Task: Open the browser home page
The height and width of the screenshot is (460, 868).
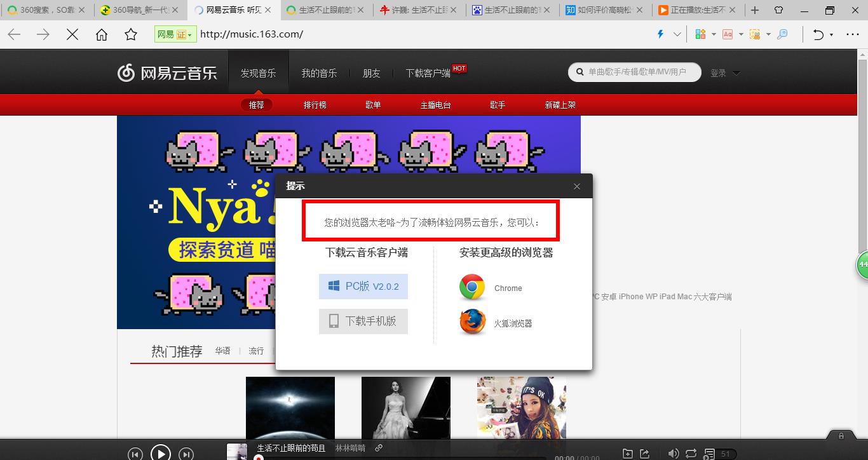Action: point(102,34)
